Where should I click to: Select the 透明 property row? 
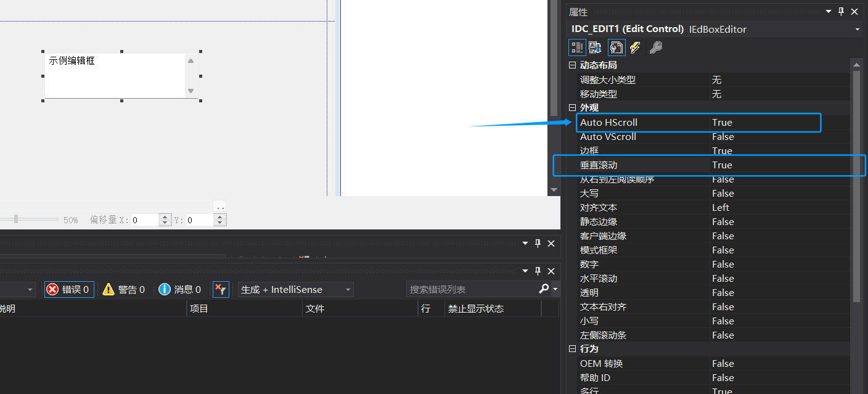click(x=713, y=292)
